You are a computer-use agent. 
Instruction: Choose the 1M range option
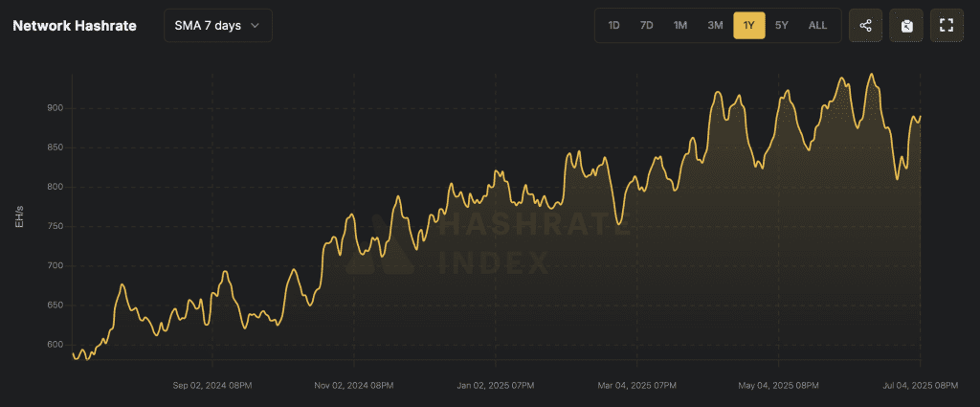[x=680, y=26]
